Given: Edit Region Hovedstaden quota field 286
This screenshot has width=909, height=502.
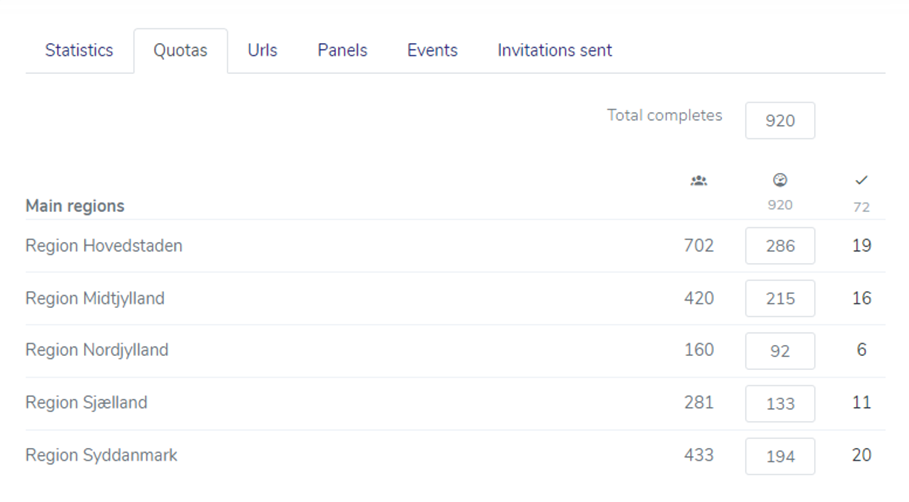Looking at the screenshot, I should pos(780,246).
